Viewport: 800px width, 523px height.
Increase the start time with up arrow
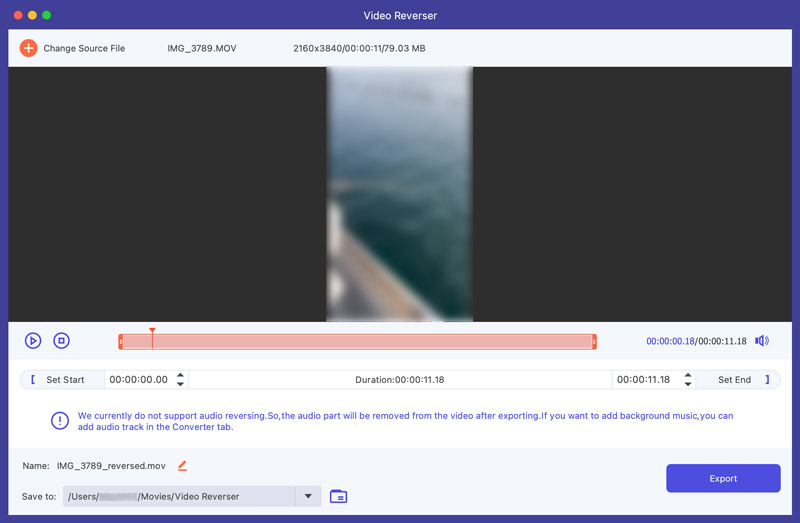click(x=180, y=376)
